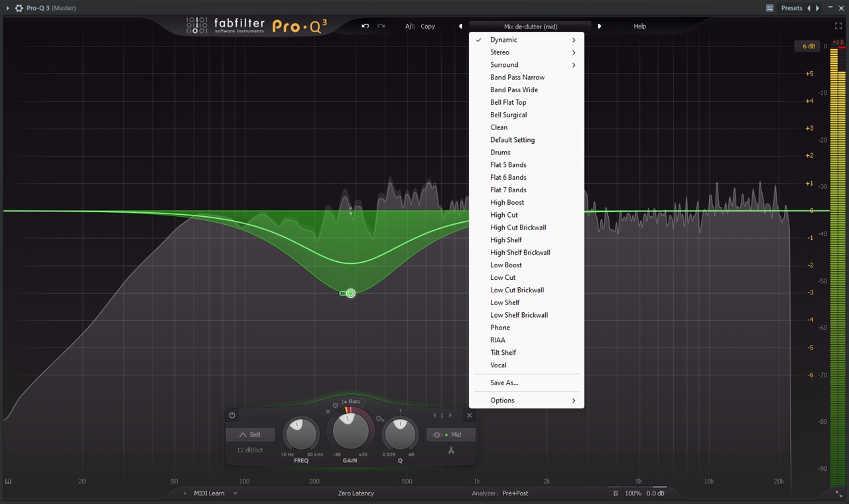849x504 pixels.
Task: Click the MIDI Learn button
Action: [x=209, y=493]
